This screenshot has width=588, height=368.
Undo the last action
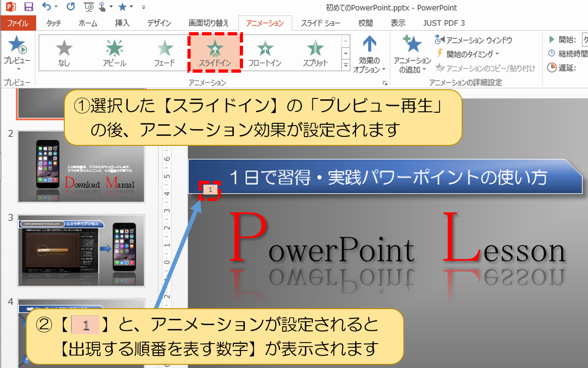click(46, 6)
